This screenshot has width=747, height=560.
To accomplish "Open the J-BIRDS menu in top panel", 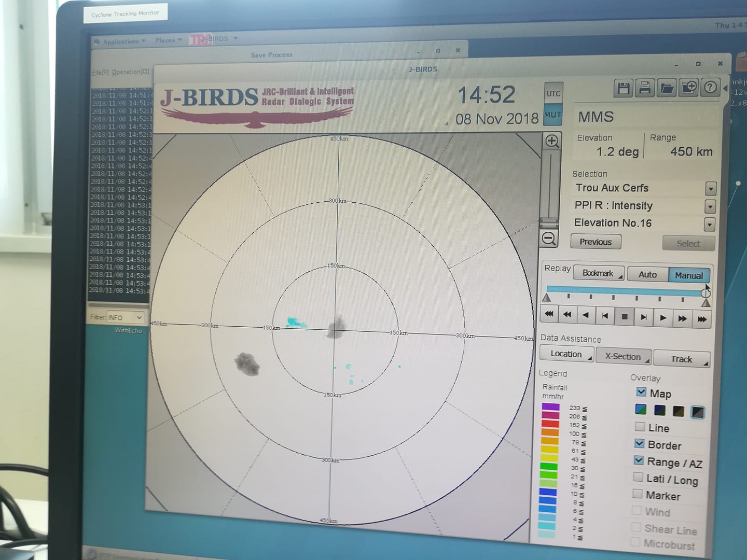I will pyautogui.click(x=214, y=39).
